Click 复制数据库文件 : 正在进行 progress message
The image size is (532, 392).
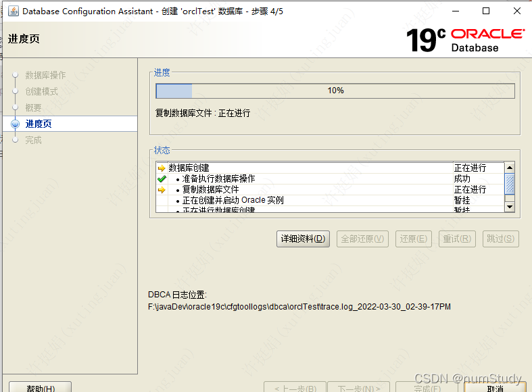click(x=203, y=114)
